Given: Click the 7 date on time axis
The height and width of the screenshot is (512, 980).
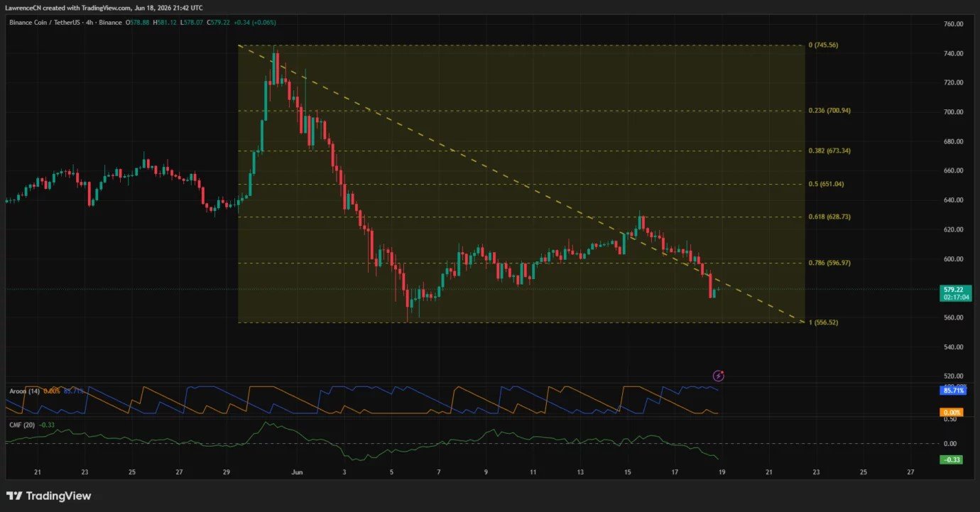Looking at the screenshot, I should point(439,472).
